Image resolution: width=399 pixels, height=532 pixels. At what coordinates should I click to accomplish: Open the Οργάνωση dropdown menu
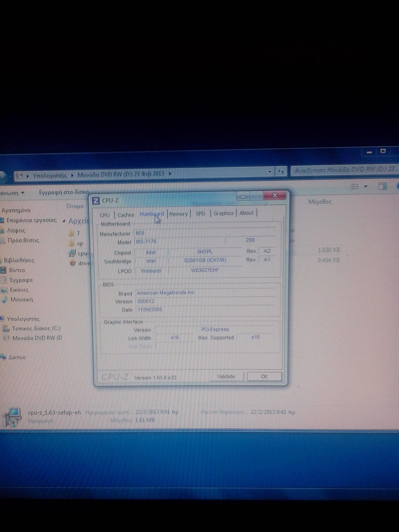(12, 193)
